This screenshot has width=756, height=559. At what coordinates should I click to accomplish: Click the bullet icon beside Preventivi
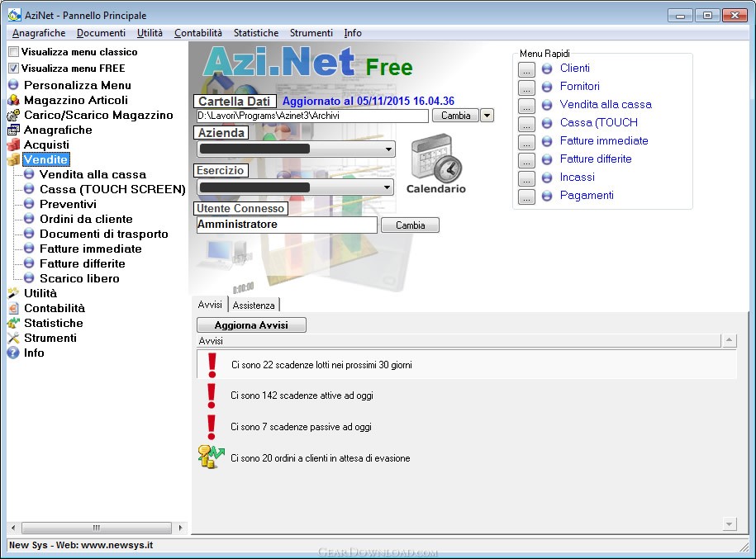[x=30, y=204]
